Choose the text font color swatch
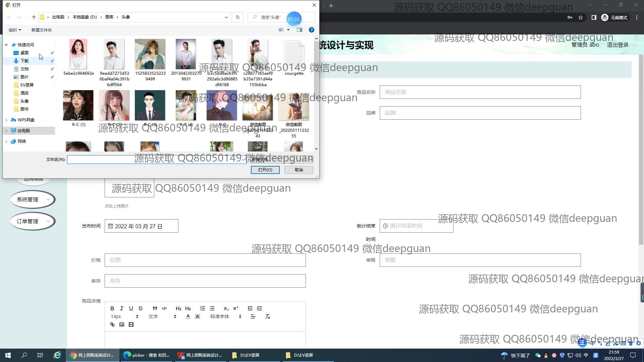This screenshot has width=644, height=362. [188, 316]
